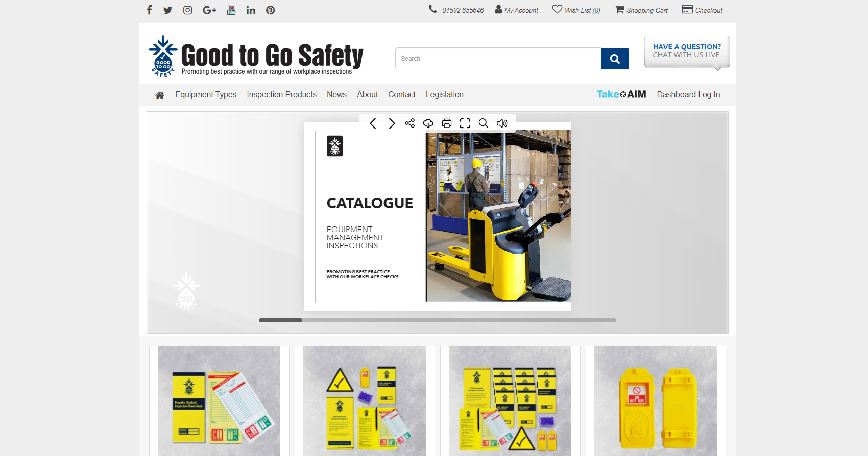
Task: Open the Facebook social icon
Action: (x=149, y=10)
